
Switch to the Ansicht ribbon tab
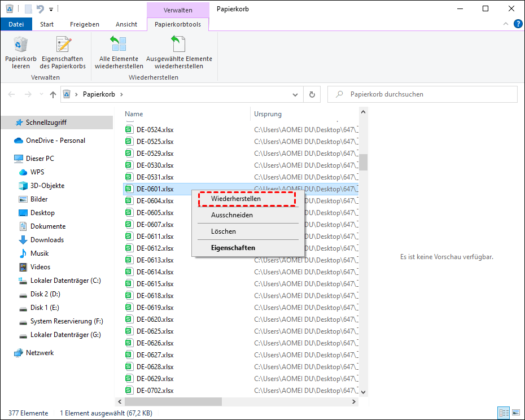click(x=126, y=24)
